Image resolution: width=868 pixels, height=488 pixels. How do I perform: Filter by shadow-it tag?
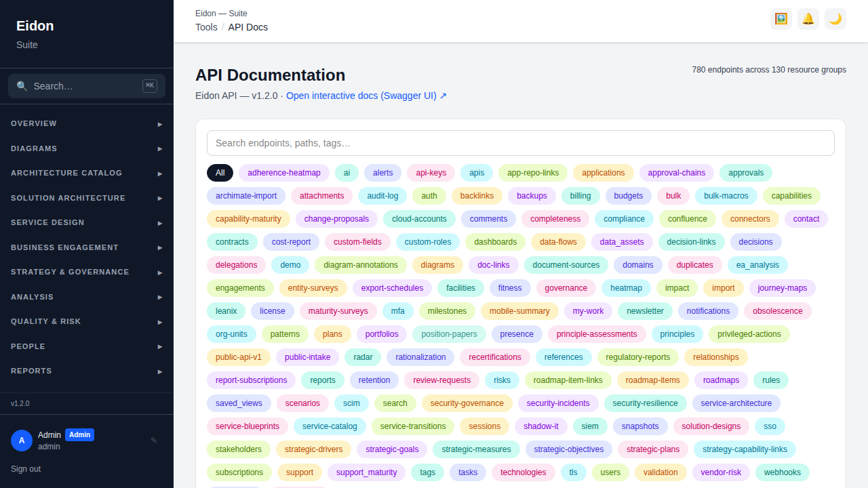[541, 426]
